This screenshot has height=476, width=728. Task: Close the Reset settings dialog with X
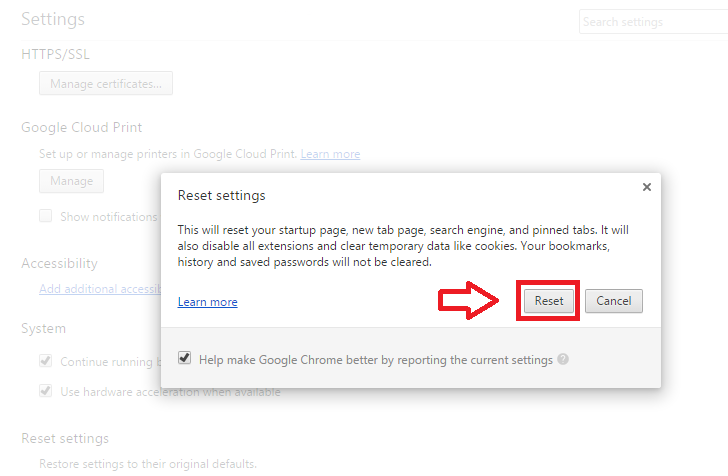pos(647,187)
